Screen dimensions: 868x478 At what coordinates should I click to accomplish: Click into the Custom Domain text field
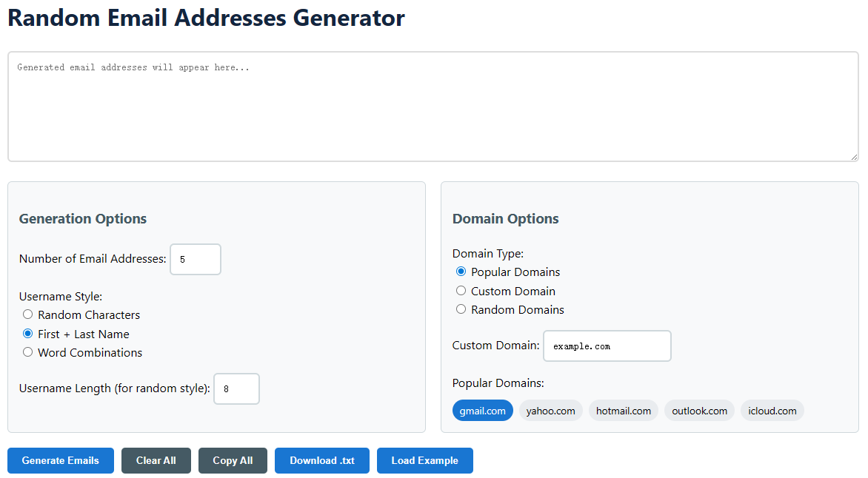pyautogui.click(x=607, y=346)
